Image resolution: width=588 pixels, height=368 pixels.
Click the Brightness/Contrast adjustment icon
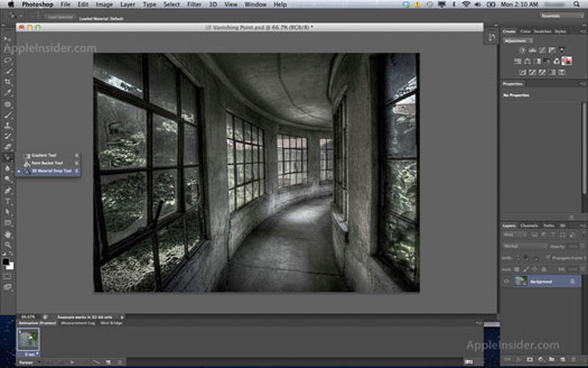pos(522,50)
